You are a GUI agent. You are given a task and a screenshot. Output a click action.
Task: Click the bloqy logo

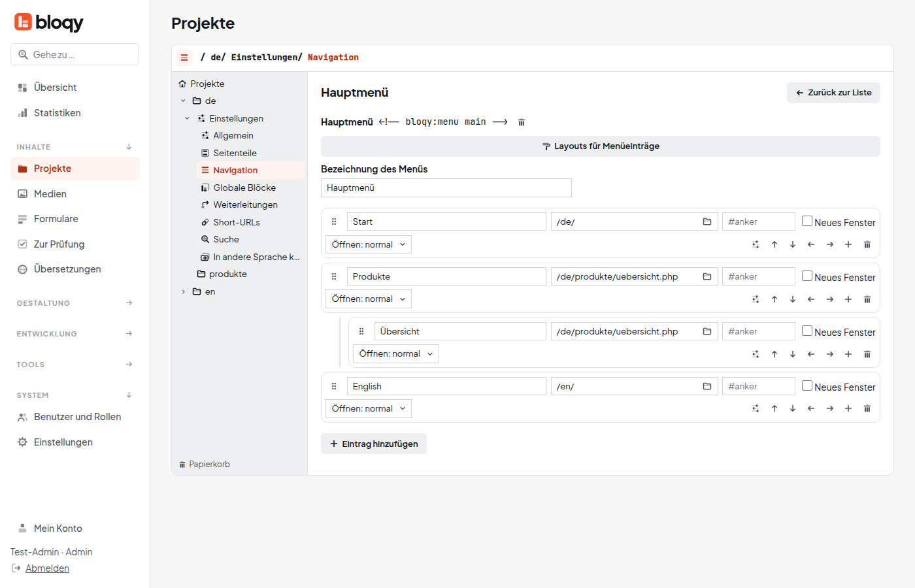tap(49, 22)
